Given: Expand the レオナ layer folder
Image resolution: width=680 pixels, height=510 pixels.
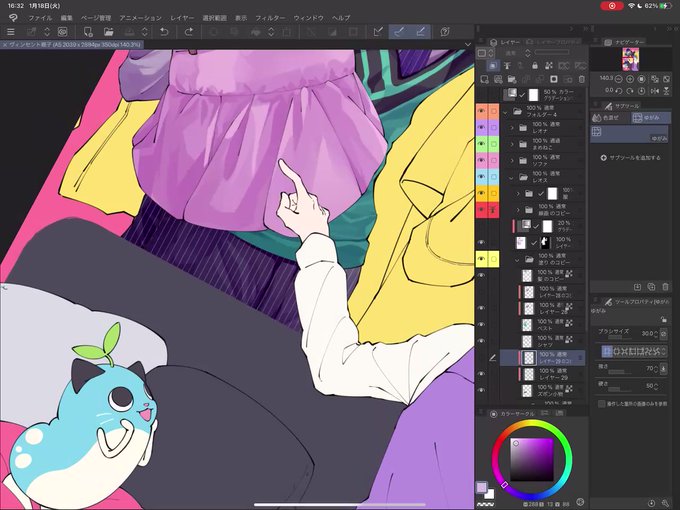Looking at the screenshot, I should (x=512, y=128).
